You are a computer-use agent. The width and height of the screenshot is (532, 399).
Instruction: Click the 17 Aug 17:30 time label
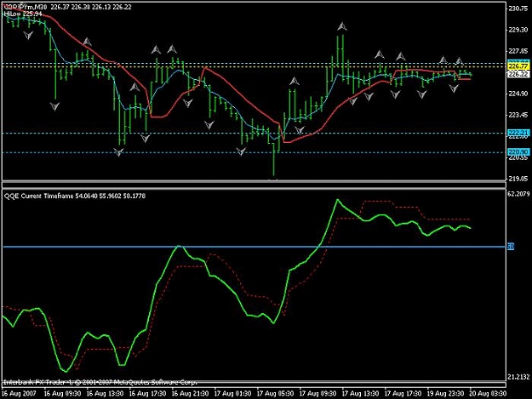pyautogui.click(x=403, y=394)
